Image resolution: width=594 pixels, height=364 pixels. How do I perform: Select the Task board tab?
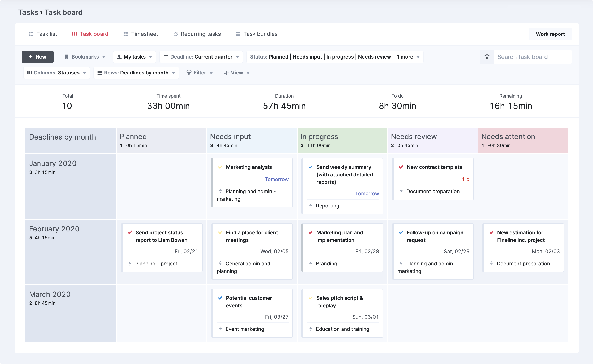coord(90,34)
